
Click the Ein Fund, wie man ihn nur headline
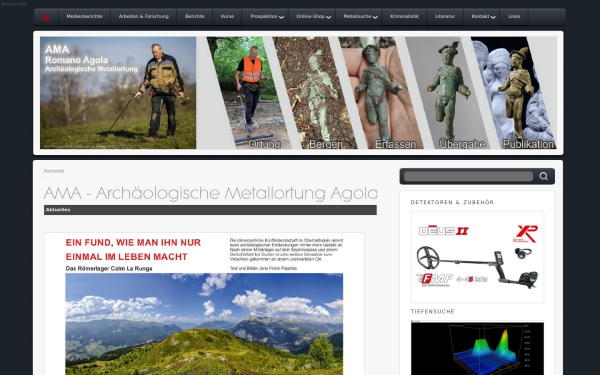click(x=133, y=249)
